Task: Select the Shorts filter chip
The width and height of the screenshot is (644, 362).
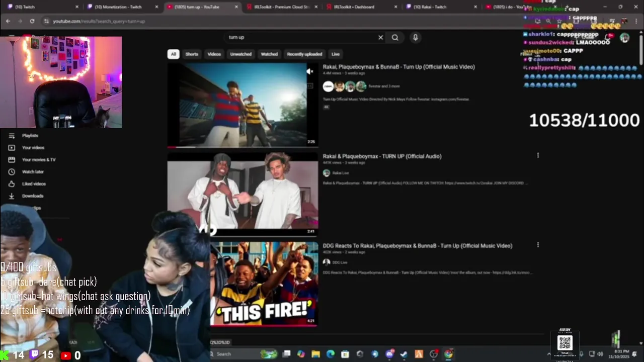Action: 192,54
